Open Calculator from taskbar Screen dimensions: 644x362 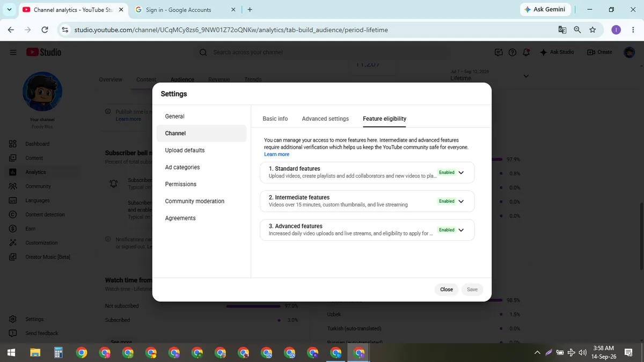click(58, 352)
